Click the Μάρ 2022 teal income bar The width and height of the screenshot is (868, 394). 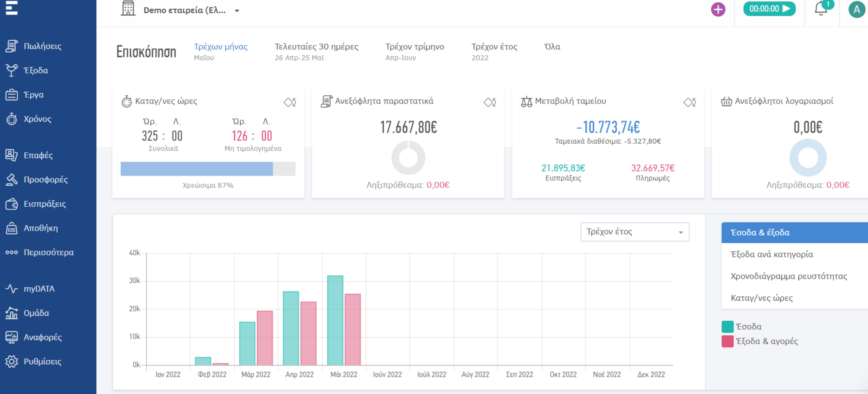click(x=247, y=344)
